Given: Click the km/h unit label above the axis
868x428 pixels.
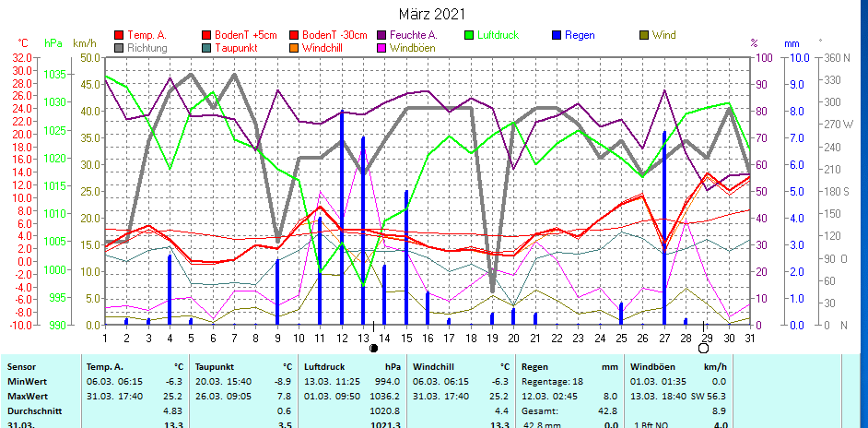Looking at the screenshot, I should pyautogui.click(x=85, y=43).
